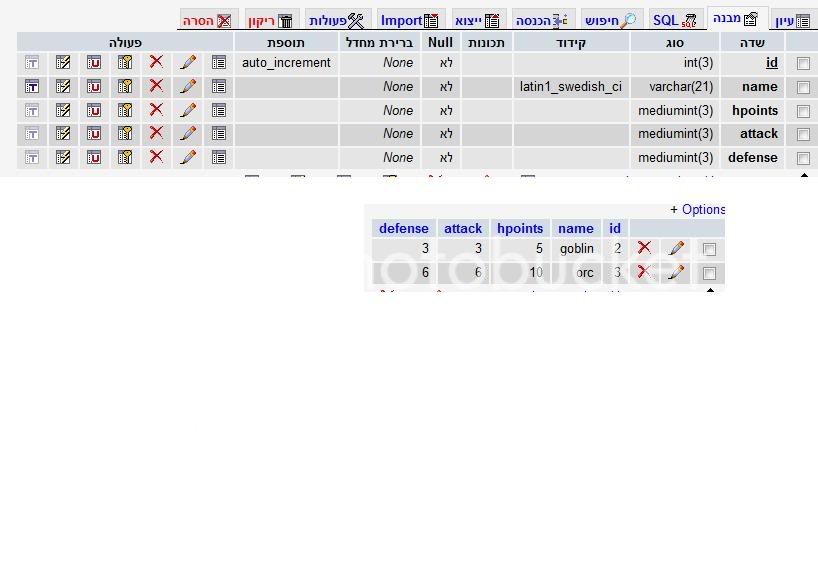Drop the defense field with red X
Viewport: 818px width, 585px height.
point(156,157)
